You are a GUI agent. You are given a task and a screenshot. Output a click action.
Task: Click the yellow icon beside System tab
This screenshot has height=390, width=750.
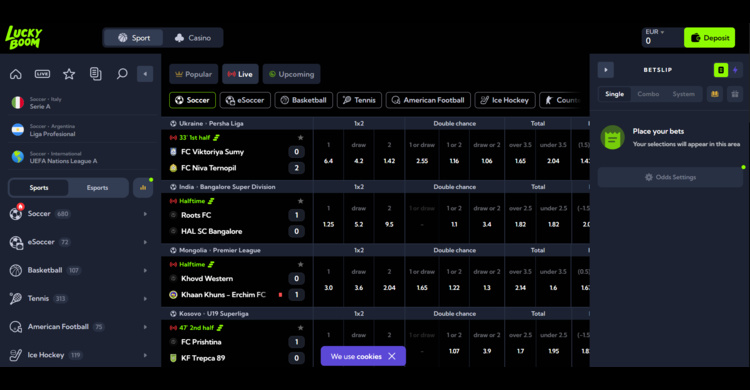715,94
